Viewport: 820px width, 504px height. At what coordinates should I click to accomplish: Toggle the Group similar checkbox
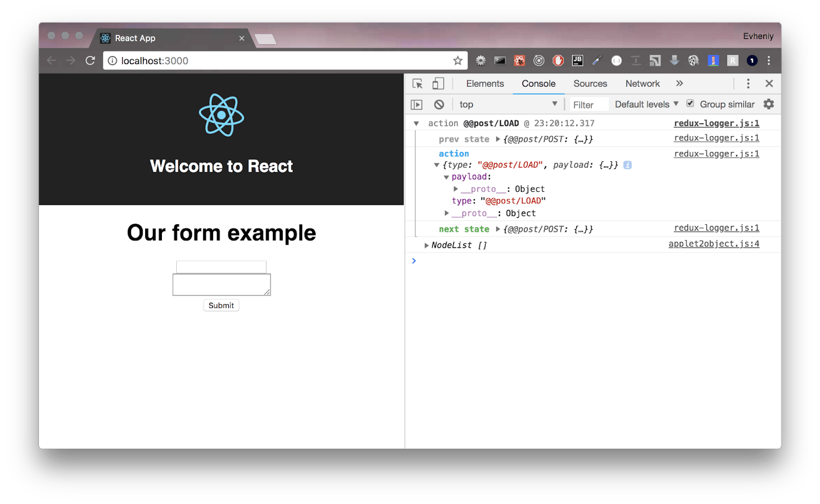(x=690, y=103)
